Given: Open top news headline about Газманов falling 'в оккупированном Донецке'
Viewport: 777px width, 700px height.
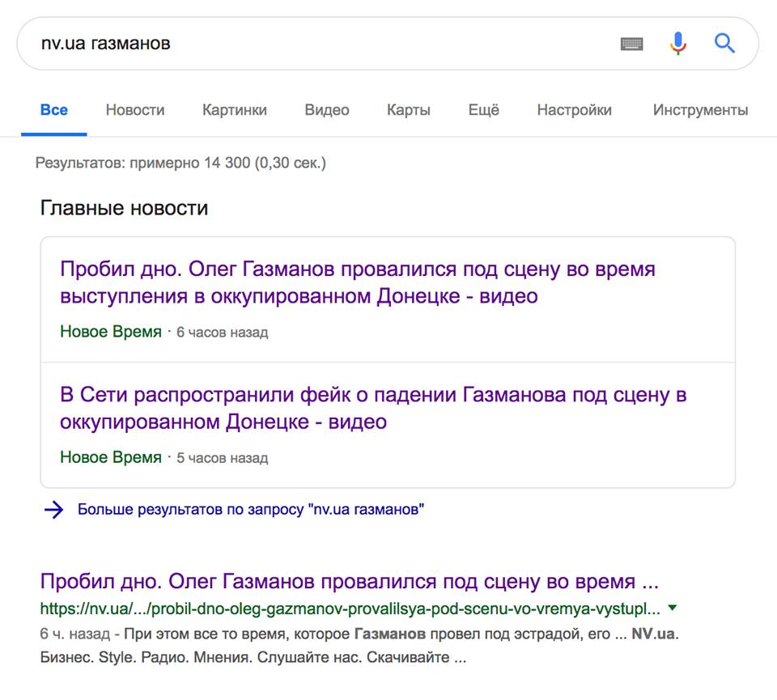Looking at the screenshot, I should pyautogui.click(x=357, y=282).
